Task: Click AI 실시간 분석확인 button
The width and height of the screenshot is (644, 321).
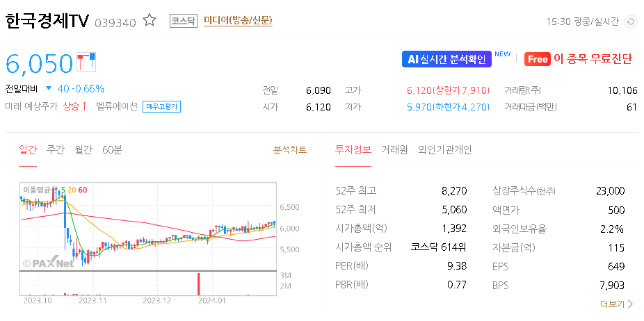Action: pyautogui.click(x=446, y=59)
